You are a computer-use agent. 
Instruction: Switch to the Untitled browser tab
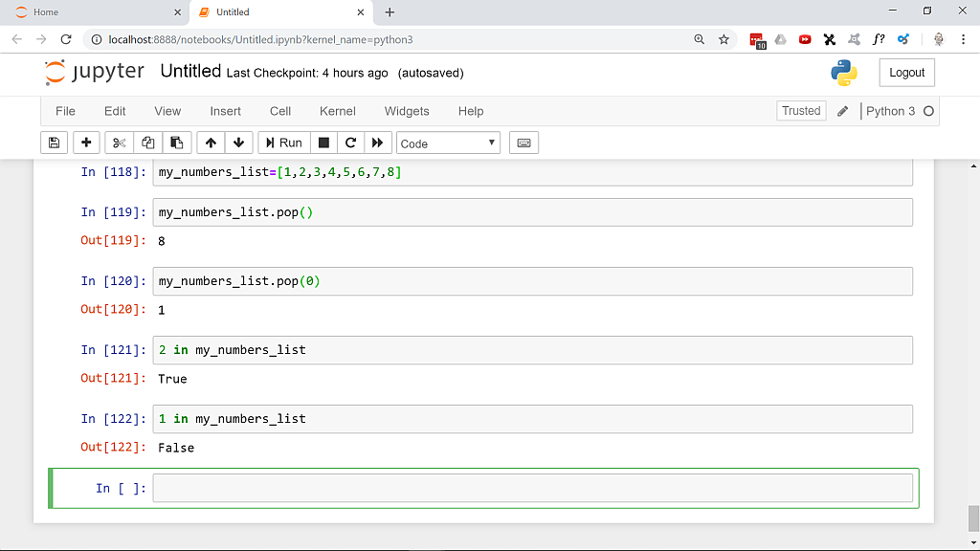280,12
